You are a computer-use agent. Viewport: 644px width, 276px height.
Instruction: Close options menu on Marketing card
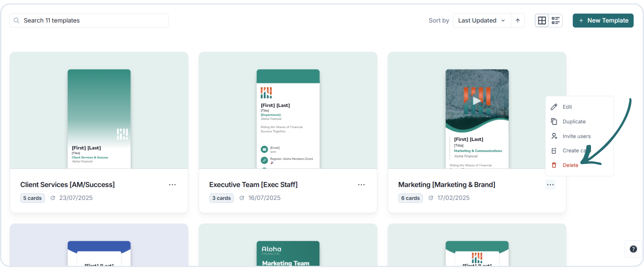[x=550, y=185]
